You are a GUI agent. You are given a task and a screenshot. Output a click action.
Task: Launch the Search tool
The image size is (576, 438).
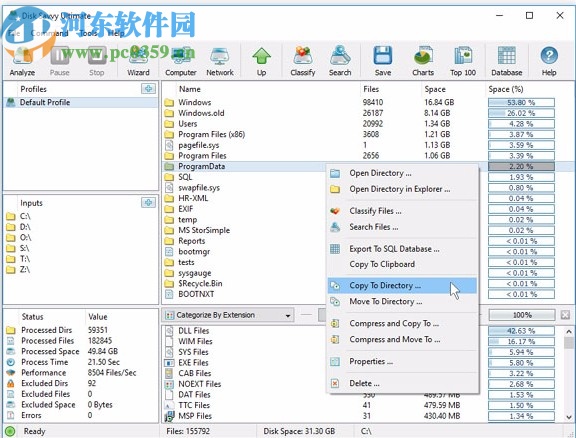click(340, 61)
